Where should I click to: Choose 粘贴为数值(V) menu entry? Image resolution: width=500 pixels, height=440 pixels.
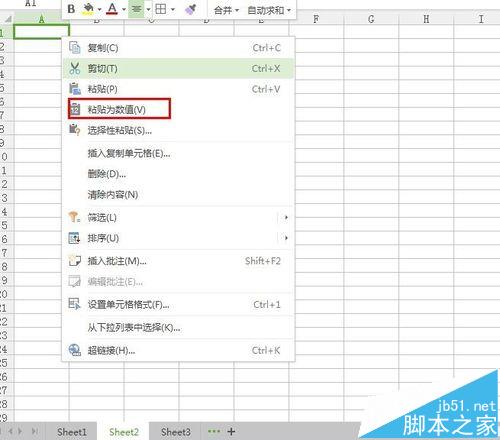[x=178, y=110]
